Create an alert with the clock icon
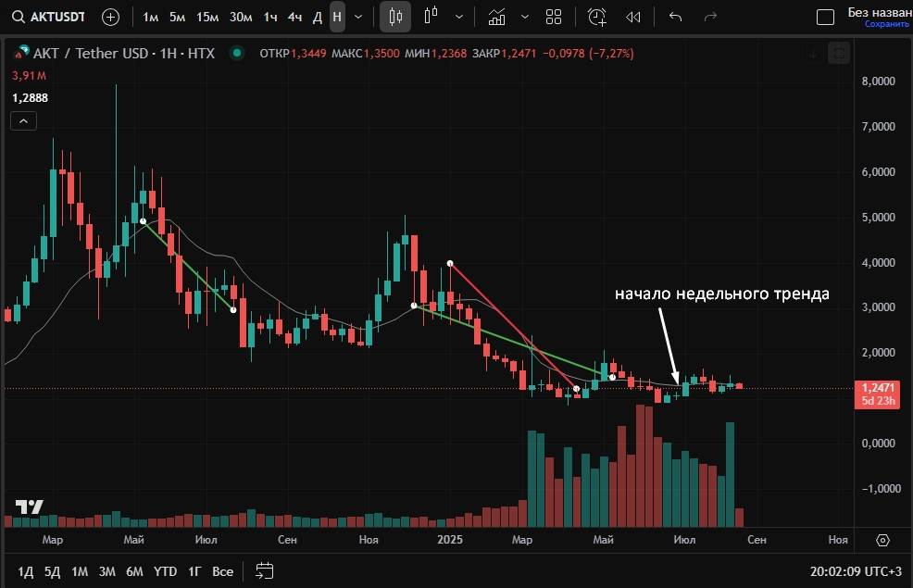Image resolution: width=913 pixels, height=588 pixels. click(x=597, y=17)
